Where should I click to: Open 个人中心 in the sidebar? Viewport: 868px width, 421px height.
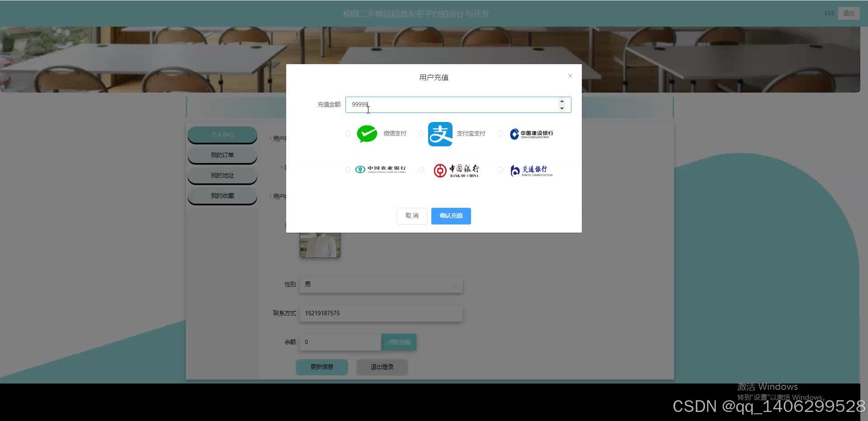(222, 135)
